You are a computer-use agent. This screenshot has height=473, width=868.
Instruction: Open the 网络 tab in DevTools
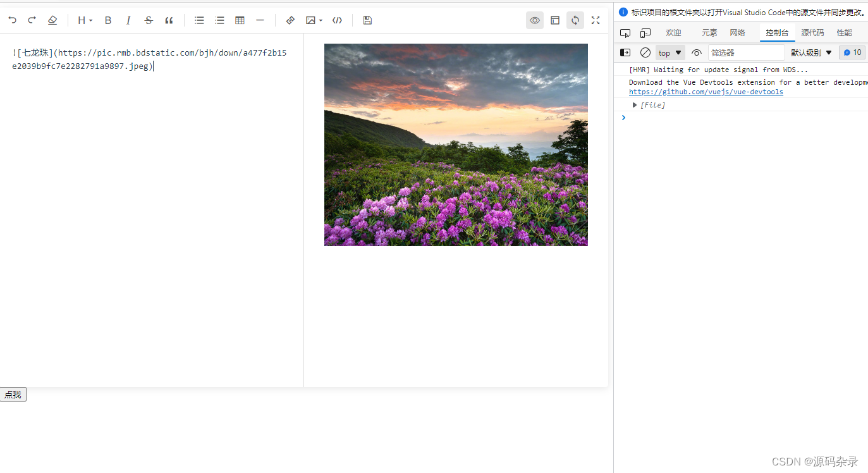click(x=737, y=33)
